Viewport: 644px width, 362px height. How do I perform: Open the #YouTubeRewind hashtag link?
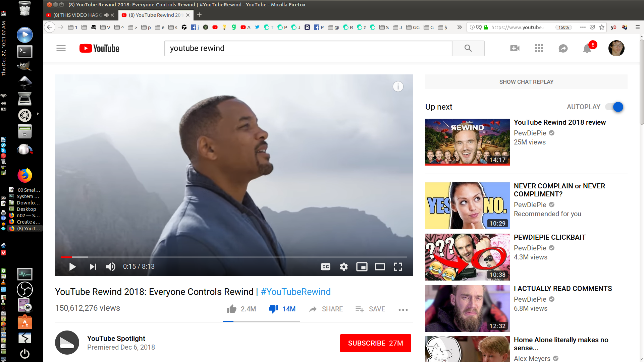click(296, 292)
